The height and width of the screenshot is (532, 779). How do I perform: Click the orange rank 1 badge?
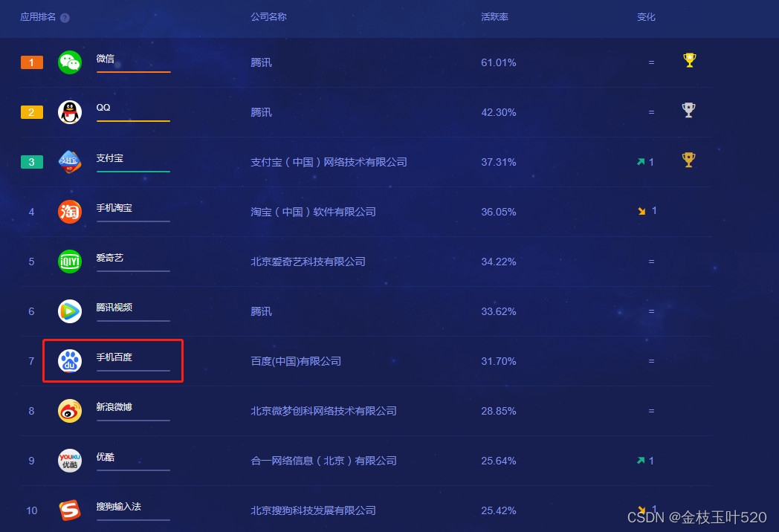32,62
